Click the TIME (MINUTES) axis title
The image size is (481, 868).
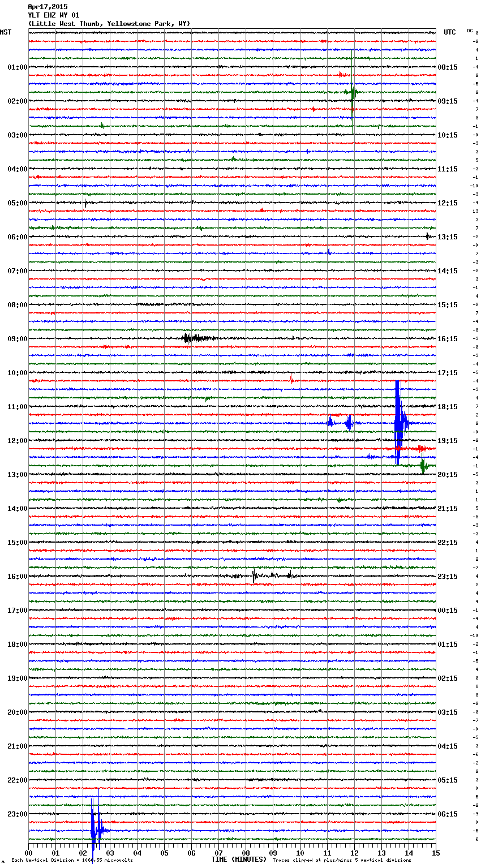239,860
